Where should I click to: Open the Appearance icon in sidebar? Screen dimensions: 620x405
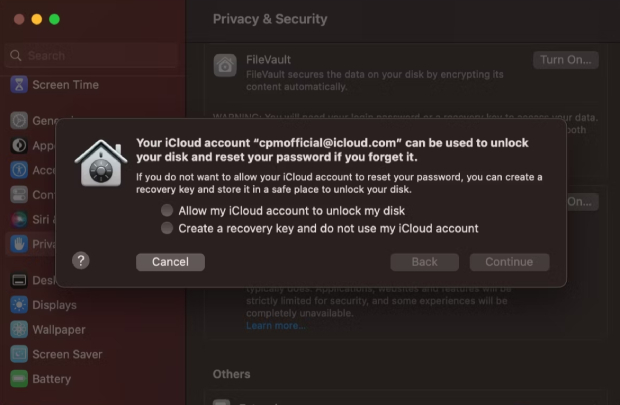tap(19, 146)
